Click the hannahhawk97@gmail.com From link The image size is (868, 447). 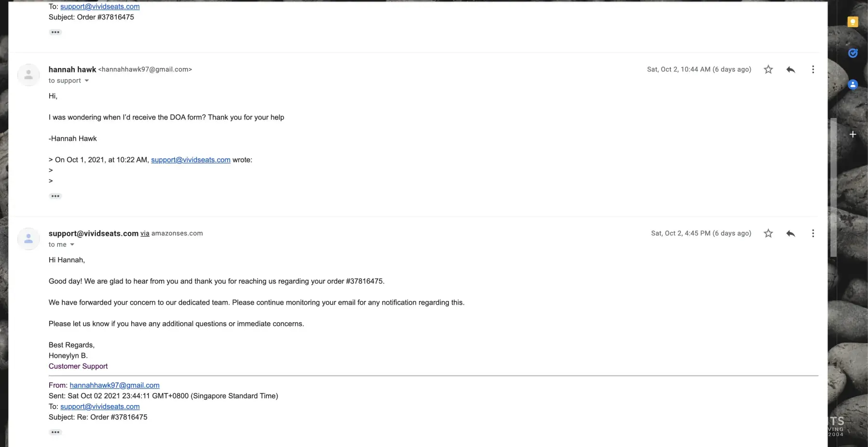point(114,385)
